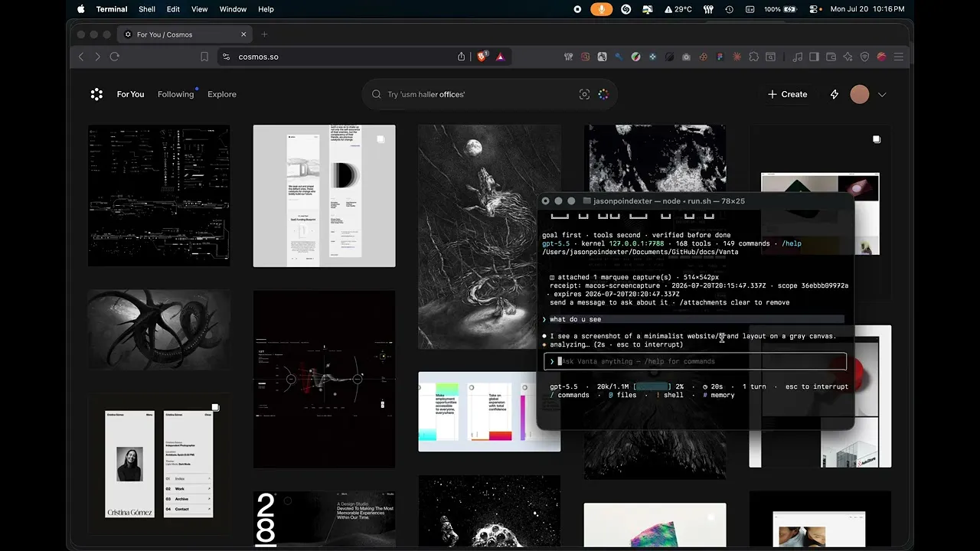Open the browser hamburger menu
The image size is (980, 551).
coord(899,57)
